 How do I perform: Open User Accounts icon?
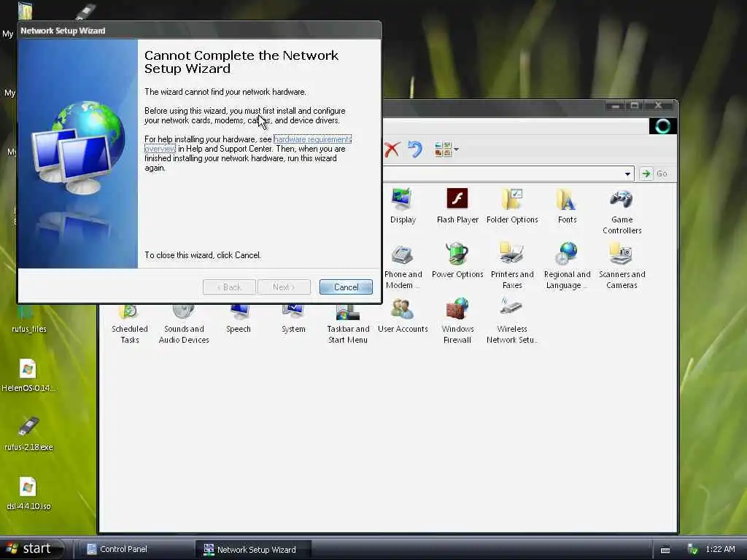click(x=403, y=316)
